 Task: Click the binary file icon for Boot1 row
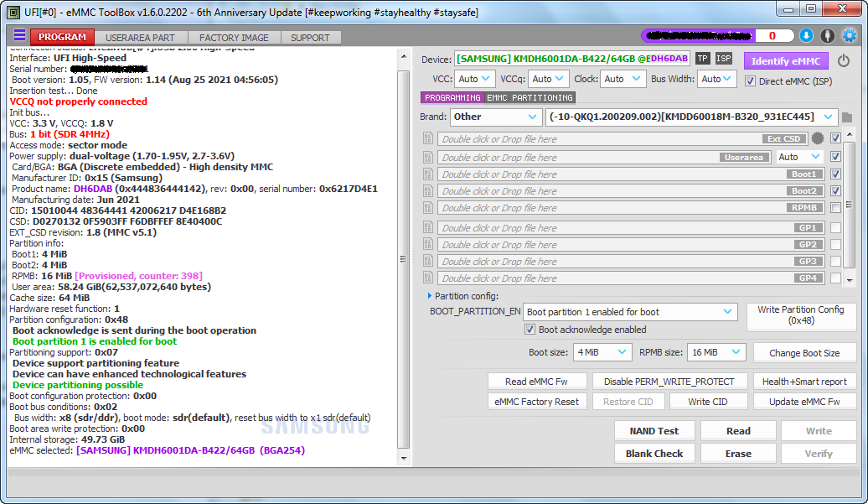(x=428, y=174)
